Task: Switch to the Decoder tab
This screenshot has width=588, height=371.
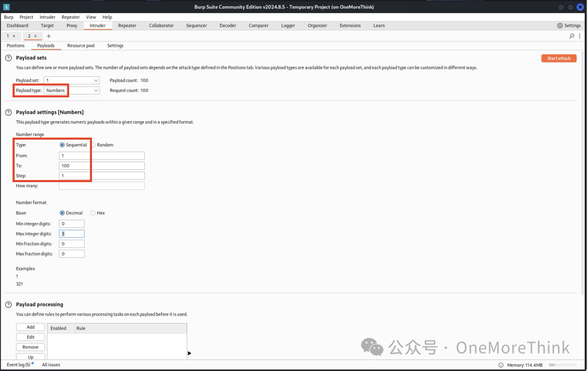Action: pyautogui.click(x=228, y=26)
